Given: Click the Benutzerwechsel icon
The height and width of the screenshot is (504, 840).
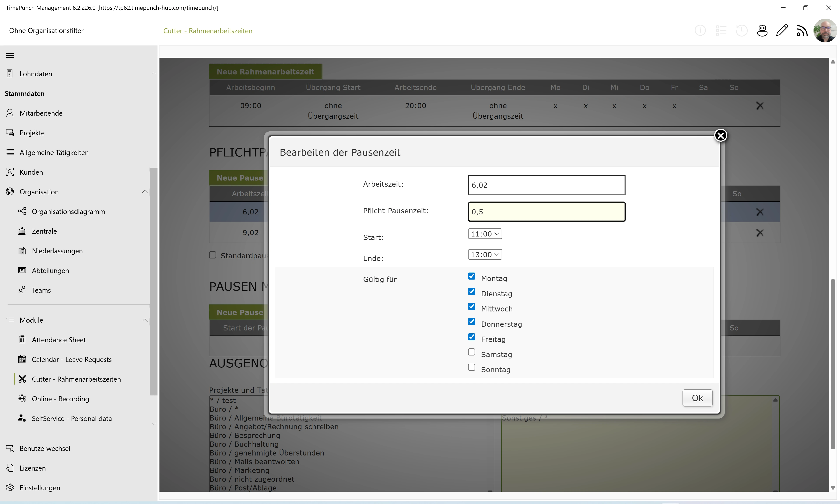Looking at the screenshot, I should [10, 448].
